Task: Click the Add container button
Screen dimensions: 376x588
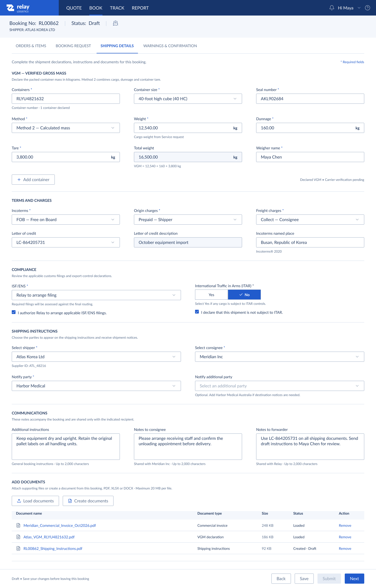Action: [33, 179]
